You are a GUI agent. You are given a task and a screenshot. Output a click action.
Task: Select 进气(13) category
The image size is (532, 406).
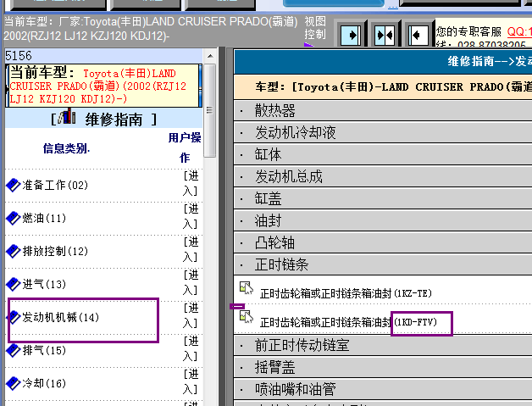click(44, 284)
